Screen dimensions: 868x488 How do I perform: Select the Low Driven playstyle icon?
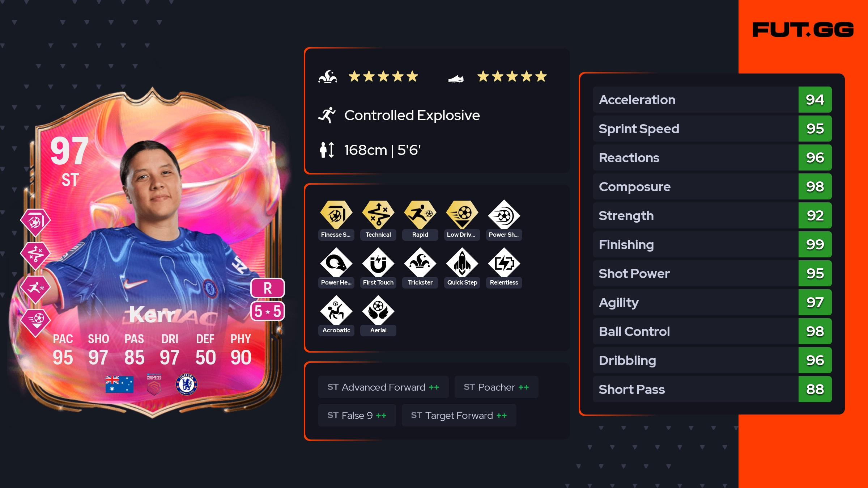point(462,215)
